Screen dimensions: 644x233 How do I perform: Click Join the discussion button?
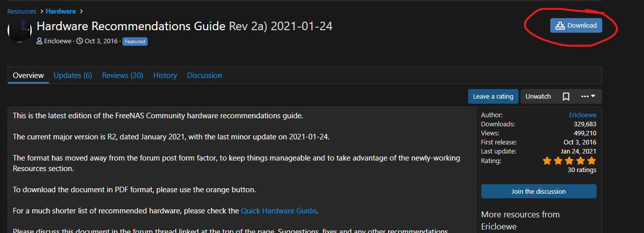[538, 191]
